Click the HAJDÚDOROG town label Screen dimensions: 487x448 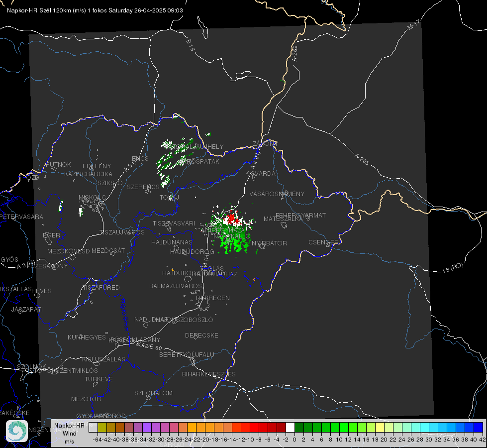point(192,252)
